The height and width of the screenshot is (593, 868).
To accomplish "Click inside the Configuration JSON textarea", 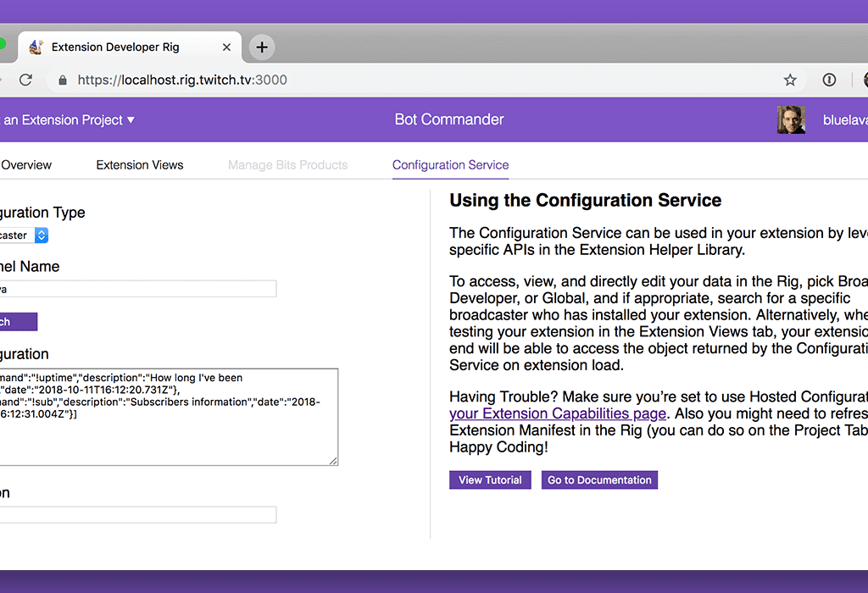I will point(169,417).
